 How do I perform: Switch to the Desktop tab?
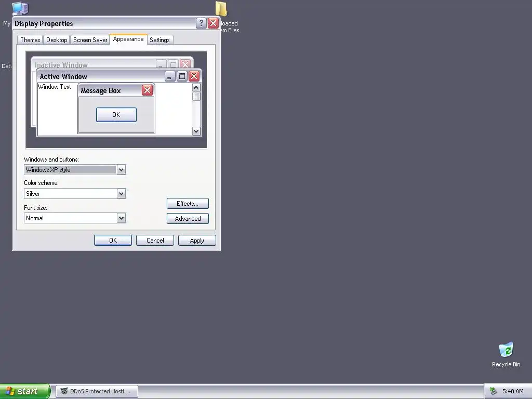point(57,40)
